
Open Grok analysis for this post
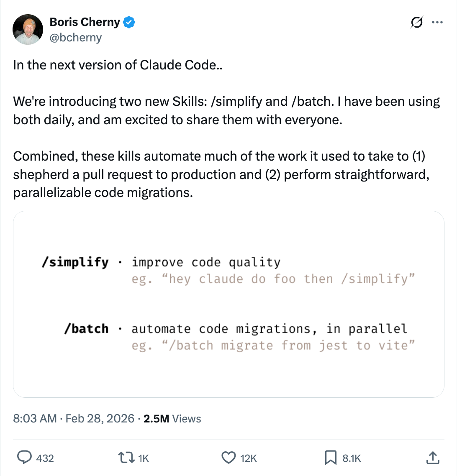(x=416, y=23)
